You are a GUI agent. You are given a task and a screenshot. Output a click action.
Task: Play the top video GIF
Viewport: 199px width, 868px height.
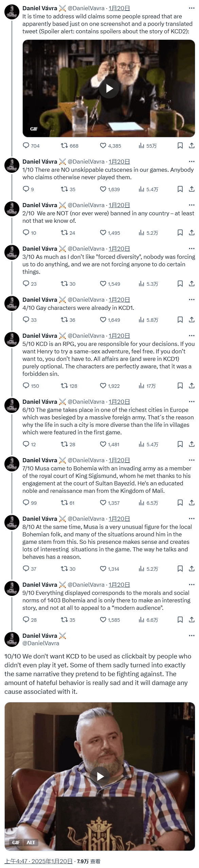click(x=109, y=88)
